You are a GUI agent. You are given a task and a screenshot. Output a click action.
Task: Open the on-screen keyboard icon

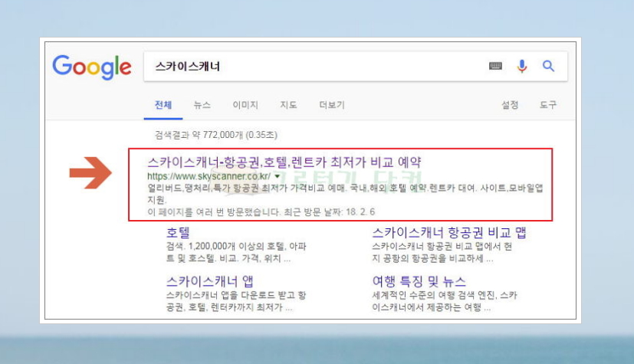(495, 66)
